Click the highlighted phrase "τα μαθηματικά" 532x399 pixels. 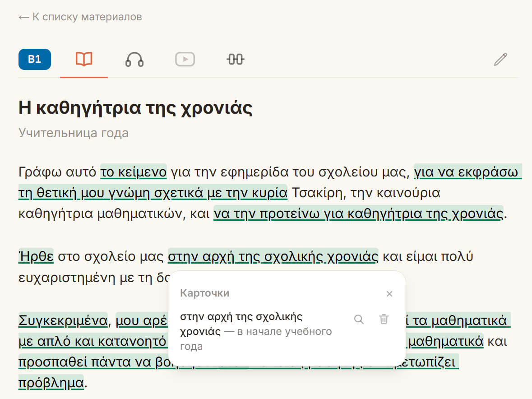[x=460, y=320]
